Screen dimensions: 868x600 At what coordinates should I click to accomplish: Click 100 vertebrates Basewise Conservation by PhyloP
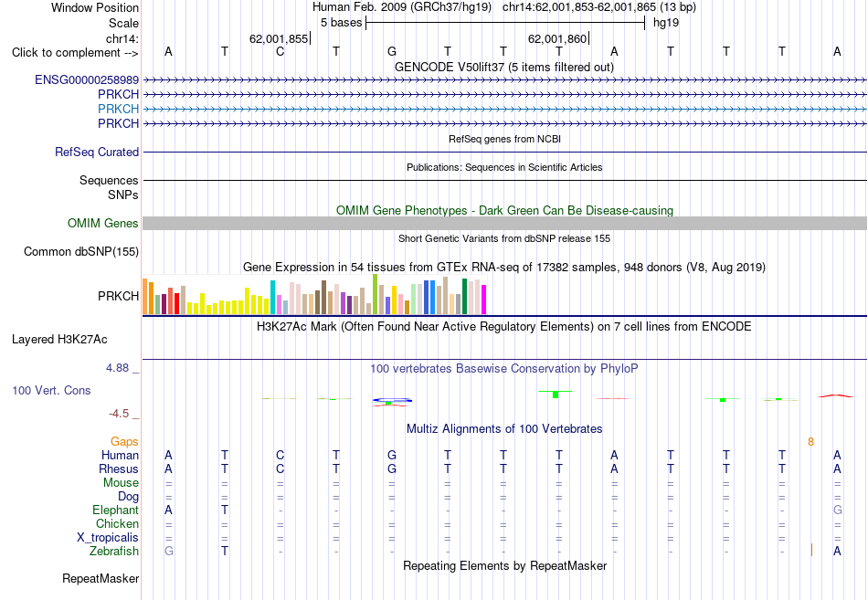click(x=503, y=369)
